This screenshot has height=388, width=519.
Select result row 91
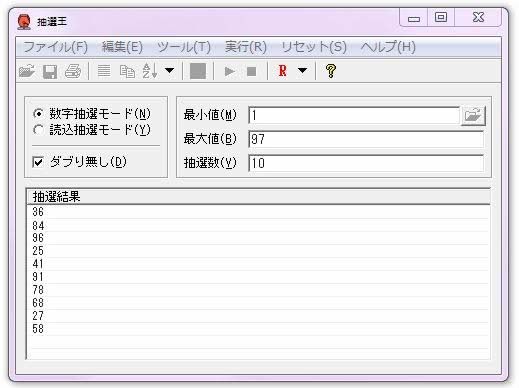(x=258, y=277)
